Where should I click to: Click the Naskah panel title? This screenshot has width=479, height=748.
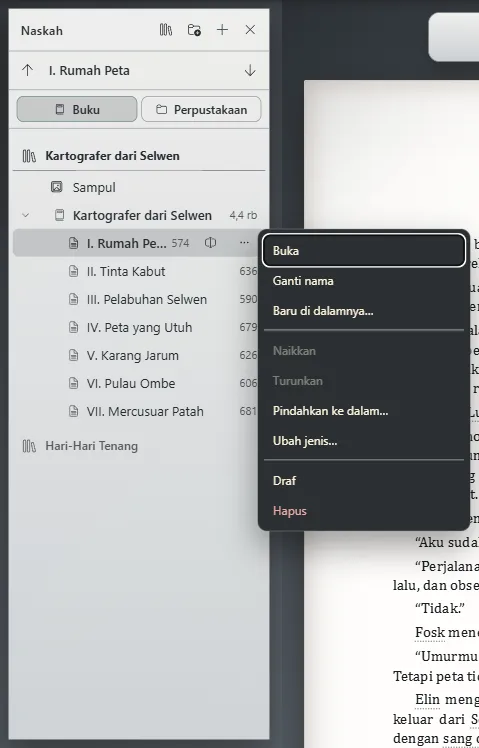point(42,31)
